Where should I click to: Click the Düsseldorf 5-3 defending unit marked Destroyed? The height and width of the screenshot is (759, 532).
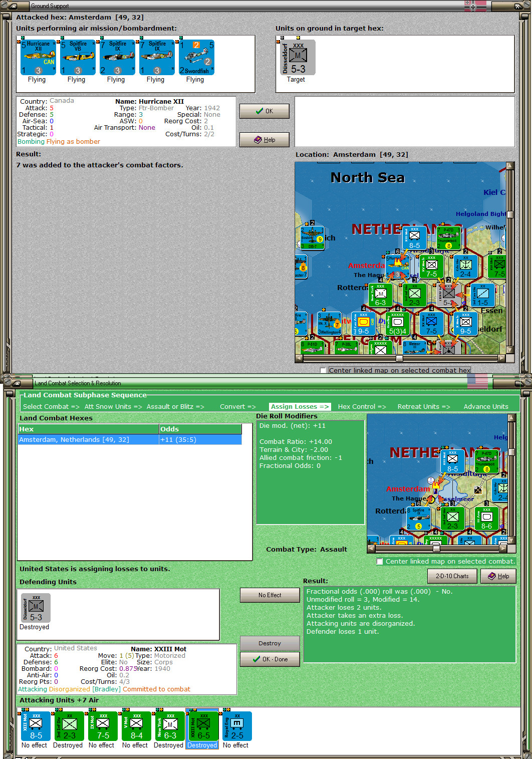pyautogui.click(x=36, y=608)
